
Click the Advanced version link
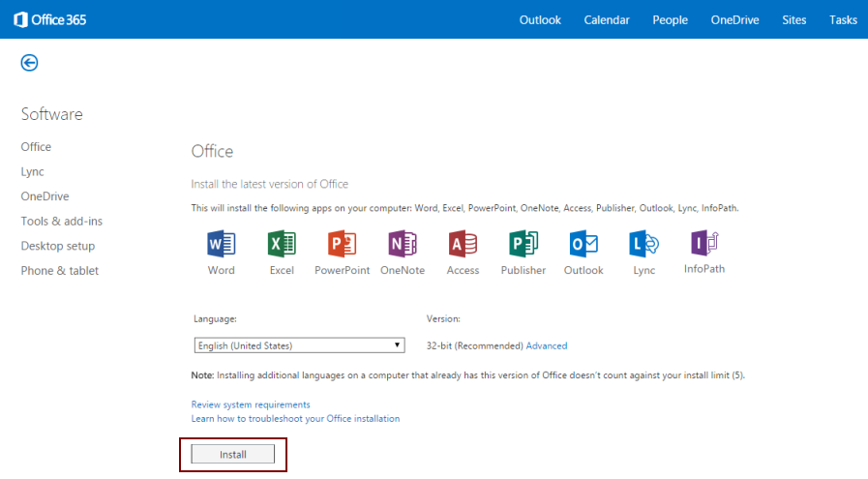(x=547, y=345)
